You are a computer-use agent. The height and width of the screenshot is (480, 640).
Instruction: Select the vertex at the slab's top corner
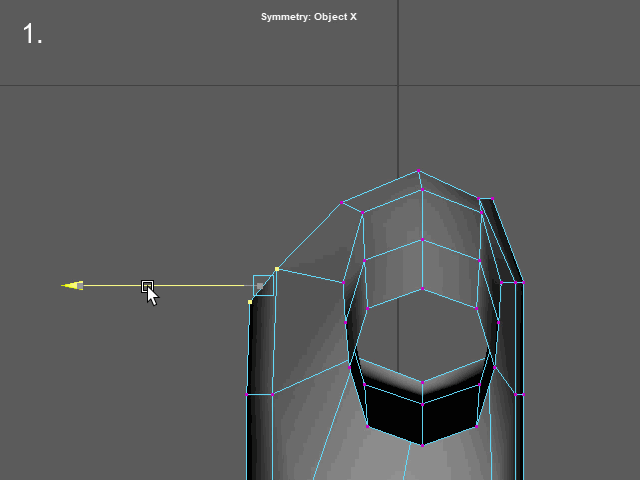click(490, 199)
